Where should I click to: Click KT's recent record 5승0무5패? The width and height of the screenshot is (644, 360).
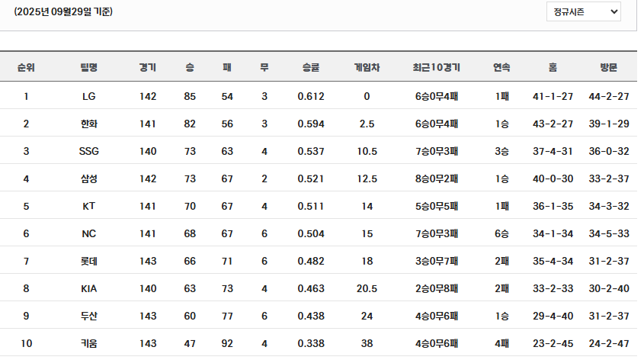pos(437,206)
